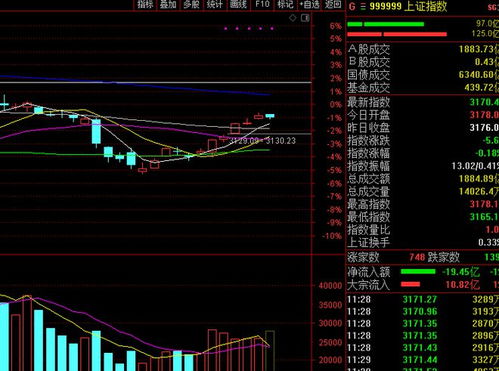Click the red bar beside 大宗流入
The width and height of the screenshot is (499, 371).
410,284
